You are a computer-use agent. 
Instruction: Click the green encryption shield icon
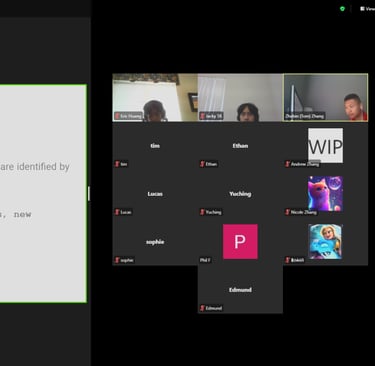(342, 9)
